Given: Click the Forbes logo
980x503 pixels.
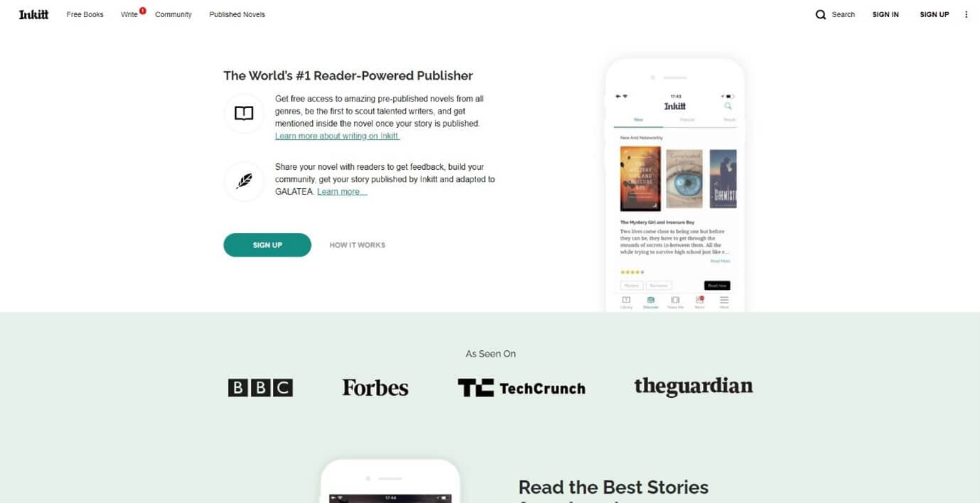Looking at the screenshot, I should (375, 388).
